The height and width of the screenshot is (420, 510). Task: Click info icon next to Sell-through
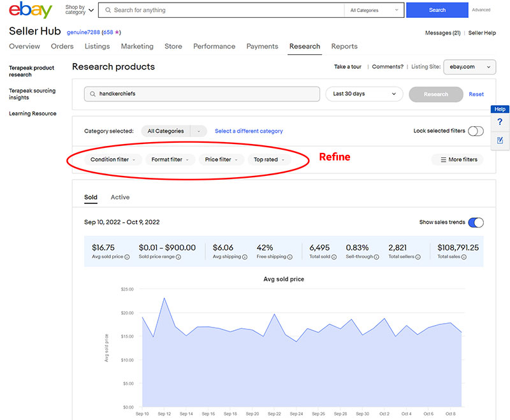pyautogui.click(x=377, y=257)
